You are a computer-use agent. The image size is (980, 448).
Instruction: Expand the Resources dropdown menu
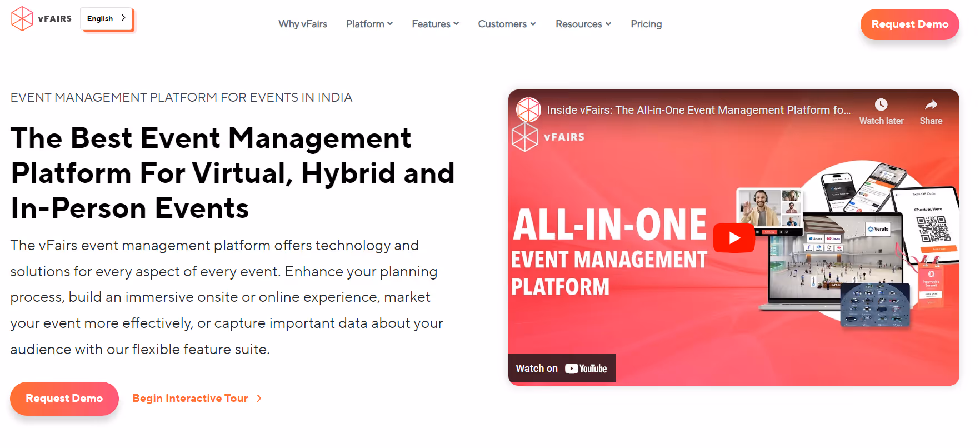click(583, 24)
